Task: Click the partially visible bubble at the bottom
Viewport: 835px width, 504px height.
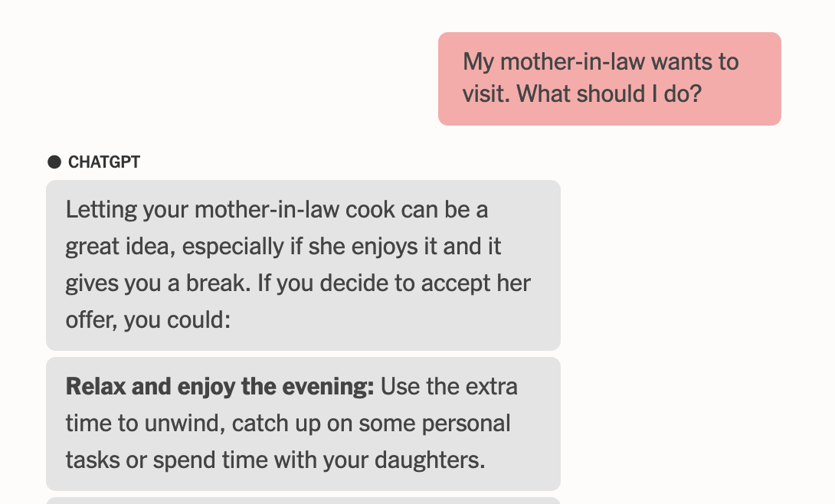Action: coord(303,500)
